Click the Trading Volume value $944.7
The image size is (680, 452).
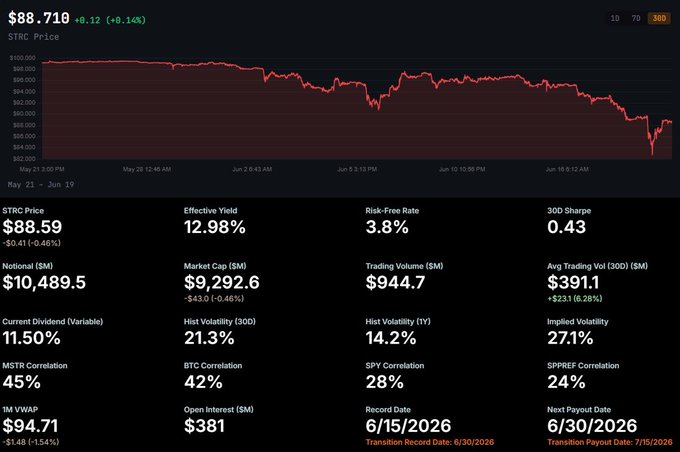395,282
